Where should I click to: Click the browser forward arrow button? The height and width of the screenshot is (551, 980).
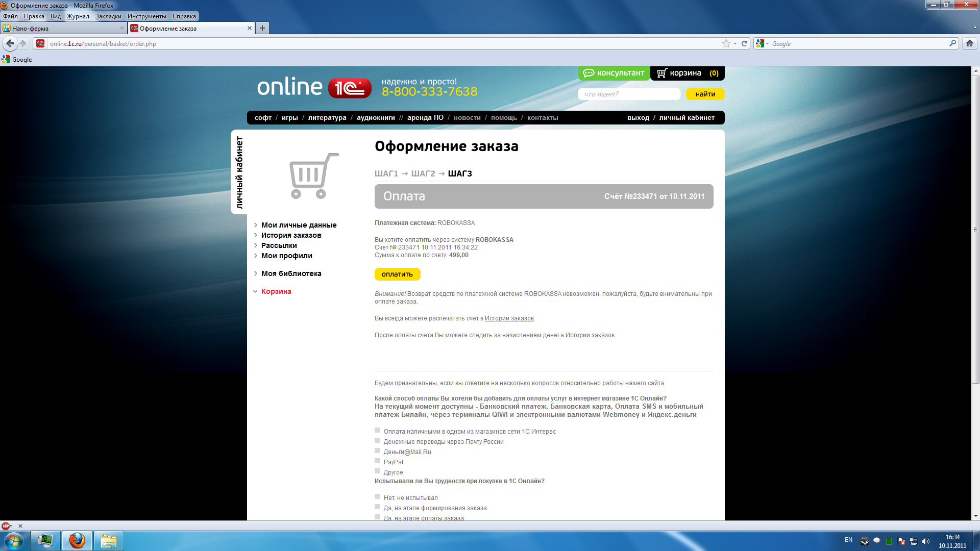tap(23, 43)
